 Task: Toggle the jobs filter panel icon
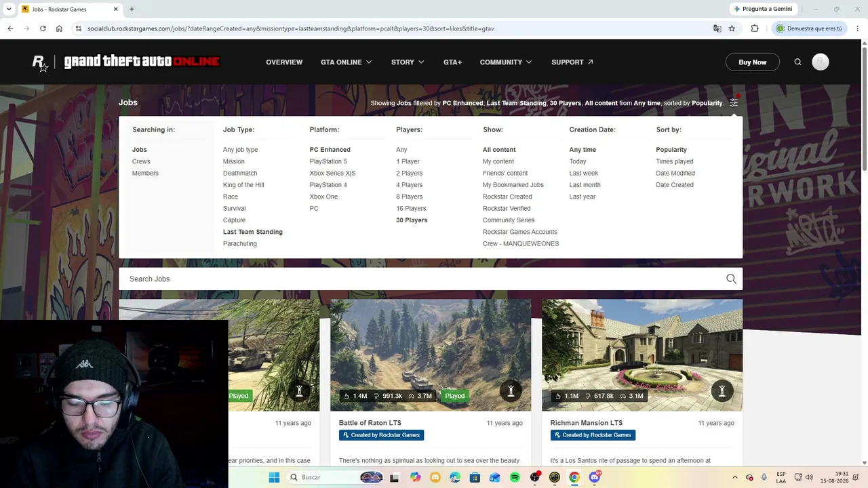[734, 103]
